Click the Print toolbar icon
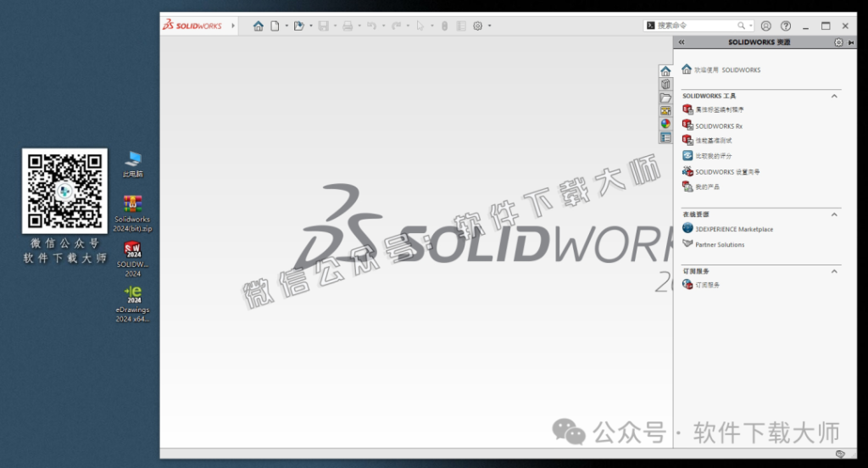Screen dimensions: 868x468 (348, 26)
